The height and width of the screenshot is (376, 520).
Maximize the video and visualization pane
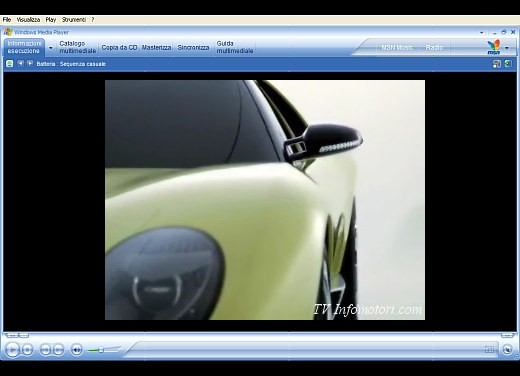[496, 64]
